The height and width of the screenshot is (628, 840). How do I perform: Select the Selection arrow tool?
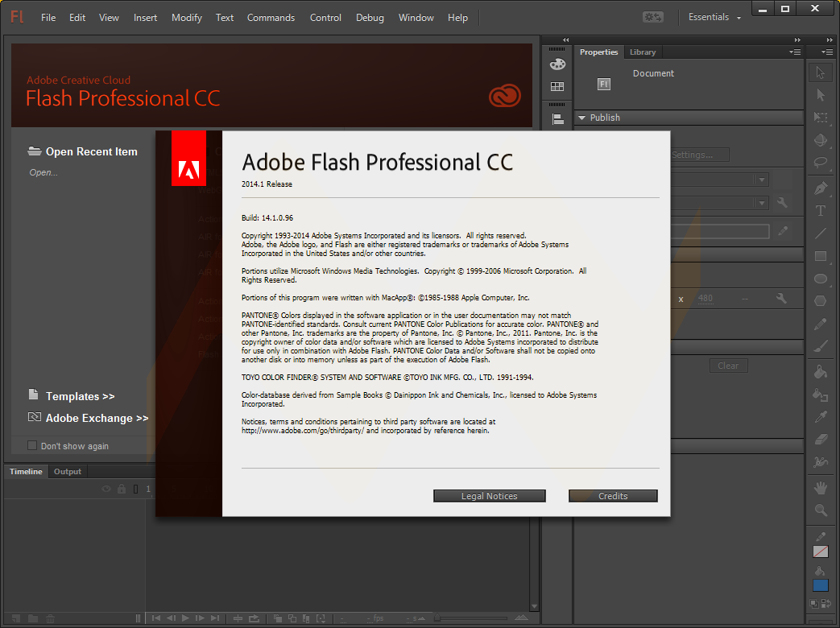coord(820,72)
